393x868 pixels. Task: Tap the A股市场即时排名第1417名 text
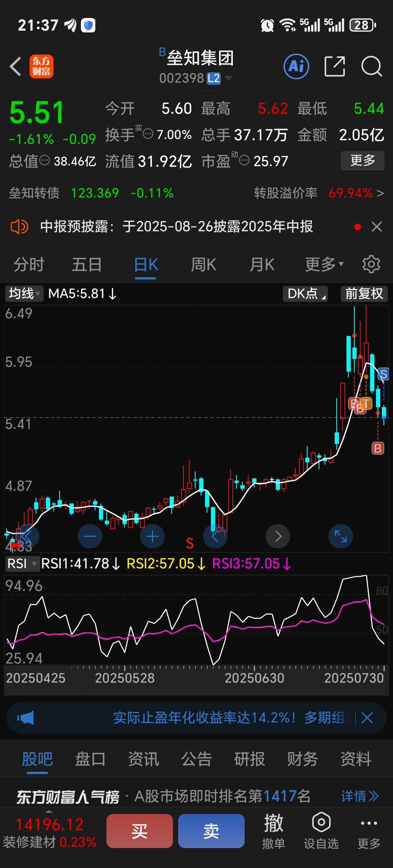222,796
